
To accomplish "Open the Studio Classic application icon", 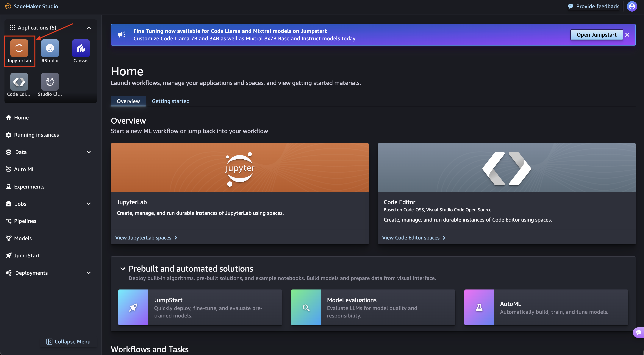I will click(50, 82).
